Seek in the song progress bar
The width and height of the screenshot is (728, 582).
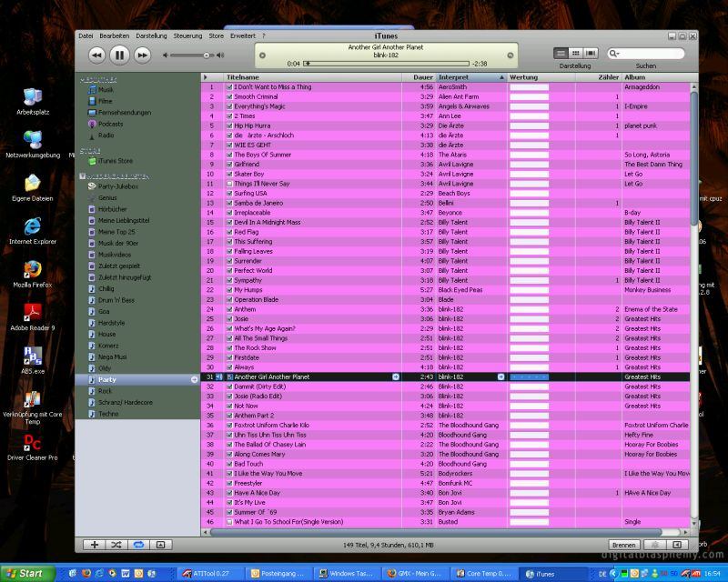tap(386, 63)
